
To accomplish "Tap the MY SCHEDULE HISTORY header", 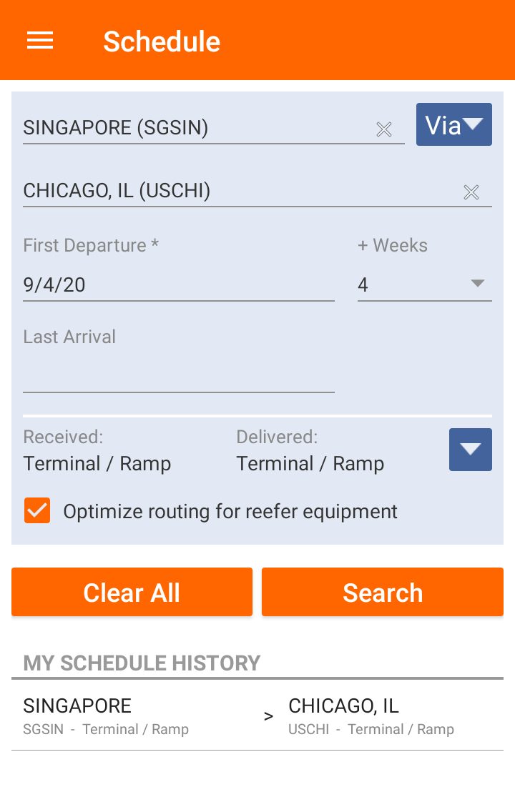I will pyautogui.click(x=142, y=663).
